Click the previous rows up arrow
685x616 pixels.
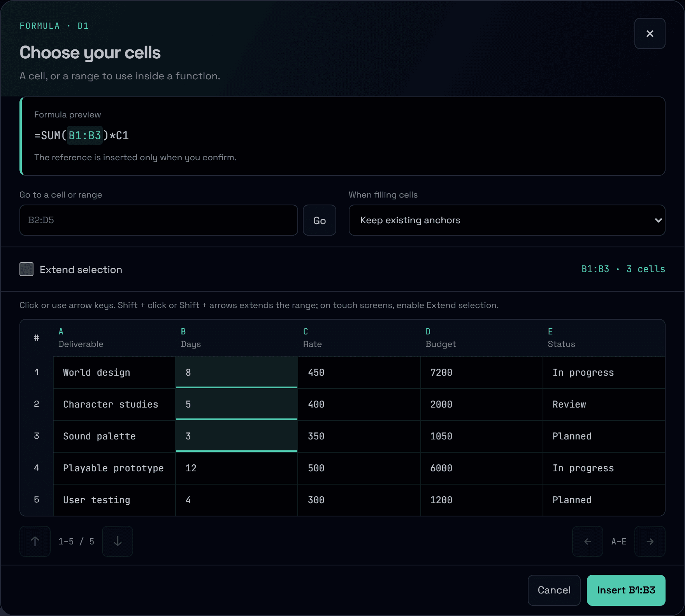point(35,541)
